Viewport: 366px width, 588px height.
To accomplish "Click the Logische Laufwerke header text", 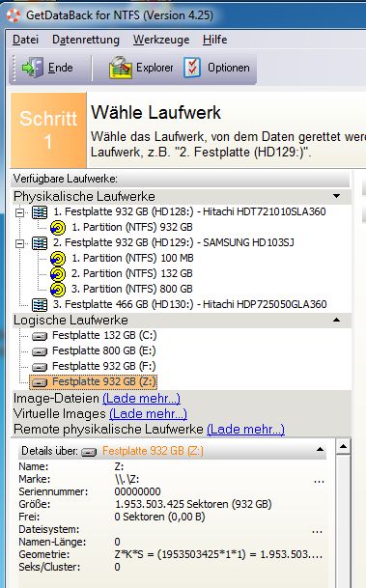I will click(x=70, y=320).
